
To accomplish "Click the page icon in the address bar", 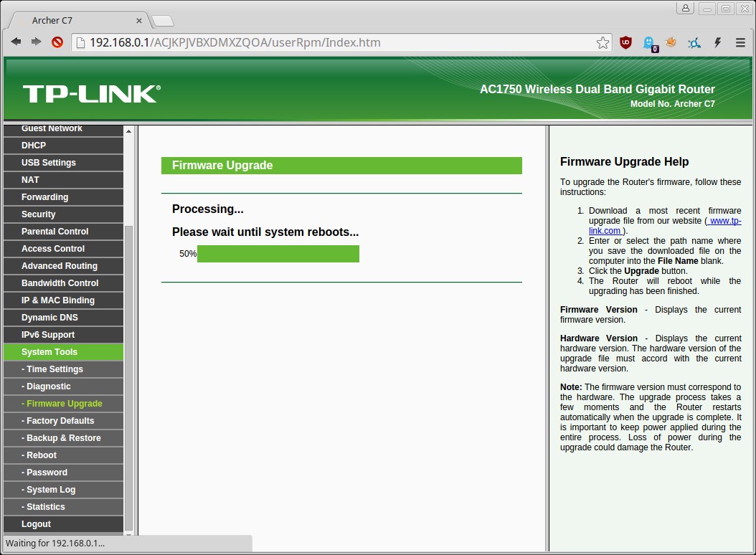I will [x=81, y=42].
